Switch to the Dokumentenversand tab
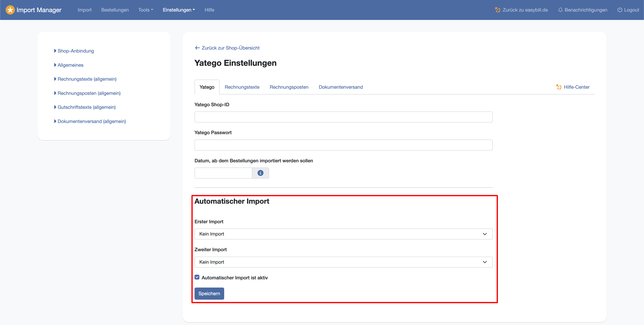Screen dimensions: 644x325 pos(341,87)
